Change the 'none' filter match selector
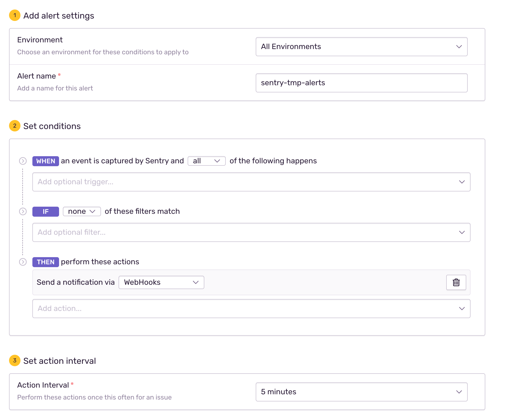 [82, 211]
